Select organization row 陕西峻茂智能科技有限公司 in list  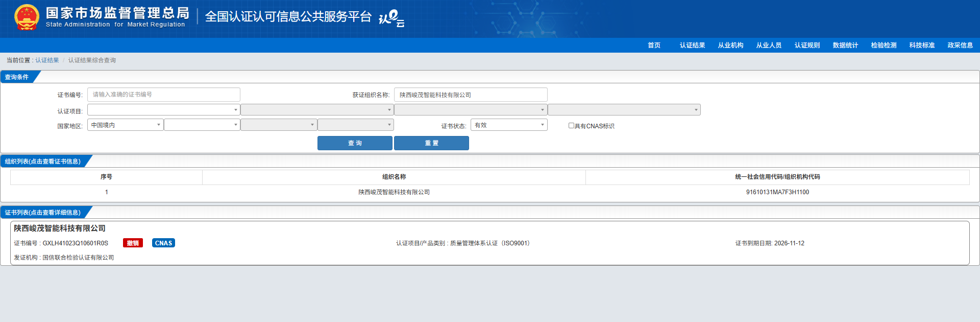pyautogui.click(x=394, y=192)
